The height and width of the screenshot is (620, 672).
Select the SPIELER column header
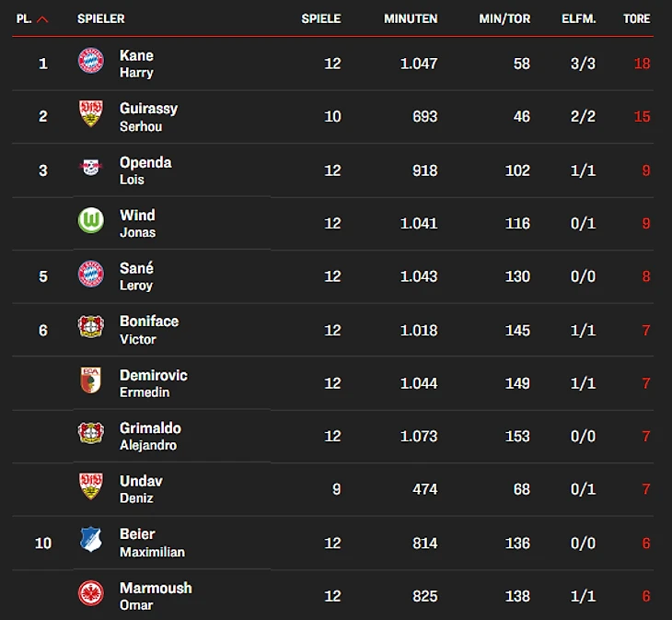click(101, 18)
